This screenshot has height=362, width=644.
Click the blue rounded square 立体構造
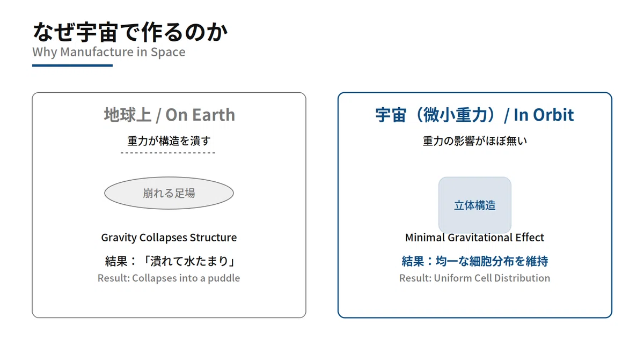point(475,205)
